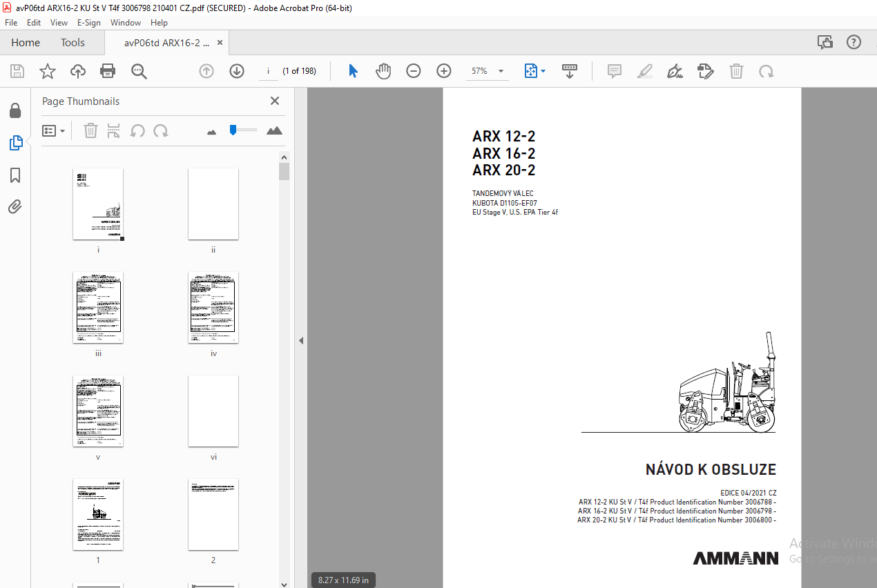
Task: Close the avP06td ARX16-2 document tab
Action: (220, 43)
